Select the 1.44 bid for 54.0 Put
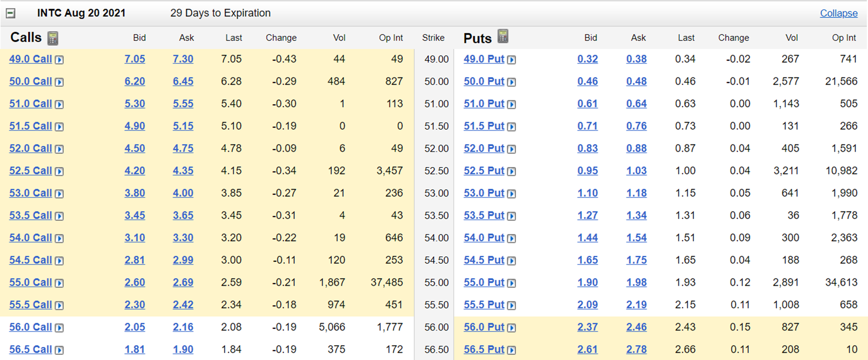868x360 pixels. [x=588, y=238]
